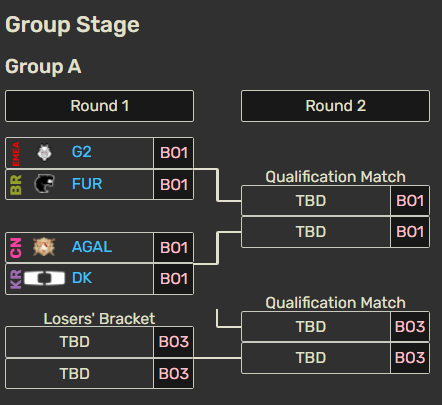This screenshot has width=442, height=405.
Task: Click the CN region tag
Action: (x=16, y=248)
